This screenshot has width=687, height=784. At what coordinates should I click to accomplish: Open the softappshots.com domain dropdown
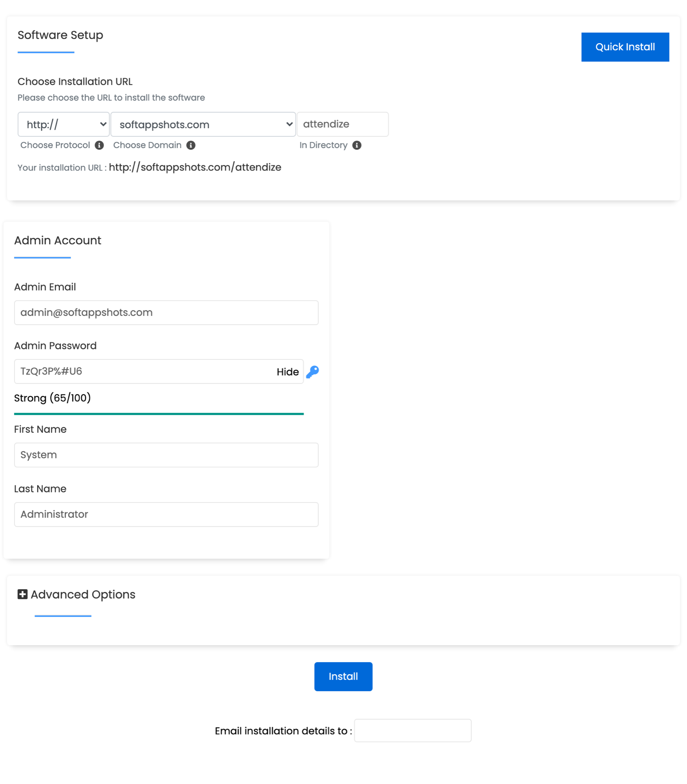[x=203, y=124]
